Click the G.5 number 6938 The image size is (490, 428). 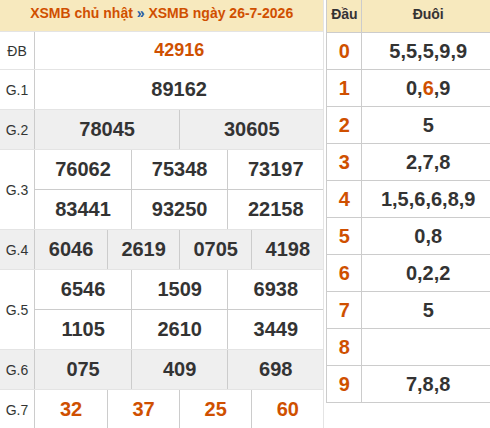[276, 289]
